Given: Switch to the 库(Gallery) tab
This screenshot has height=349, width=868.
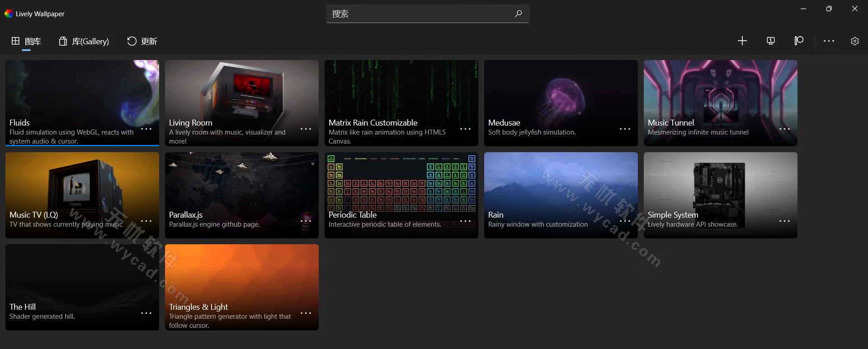Looking at the screenshot, I should (x=84, y=42).
